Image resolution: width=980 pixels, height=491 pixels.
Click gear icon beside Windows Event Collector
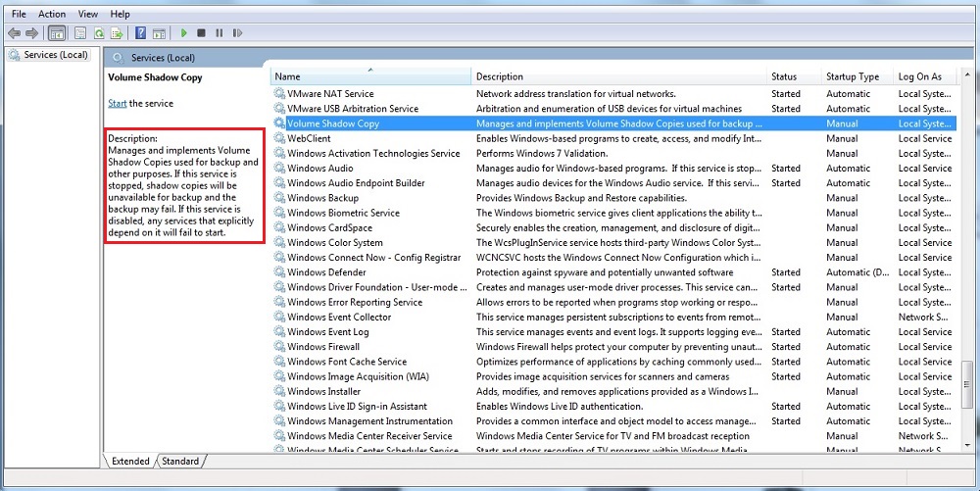pos(279,317)
